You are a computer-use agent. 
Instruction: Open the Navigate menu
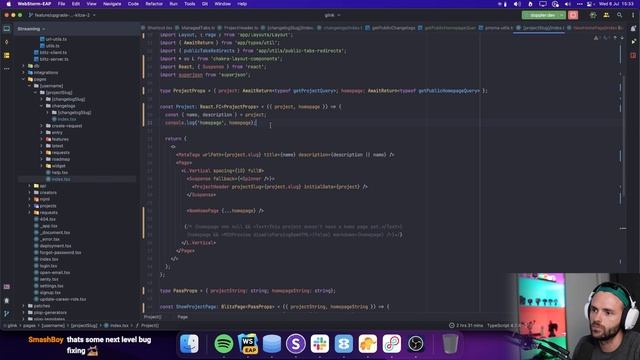(x=112, y=4)
